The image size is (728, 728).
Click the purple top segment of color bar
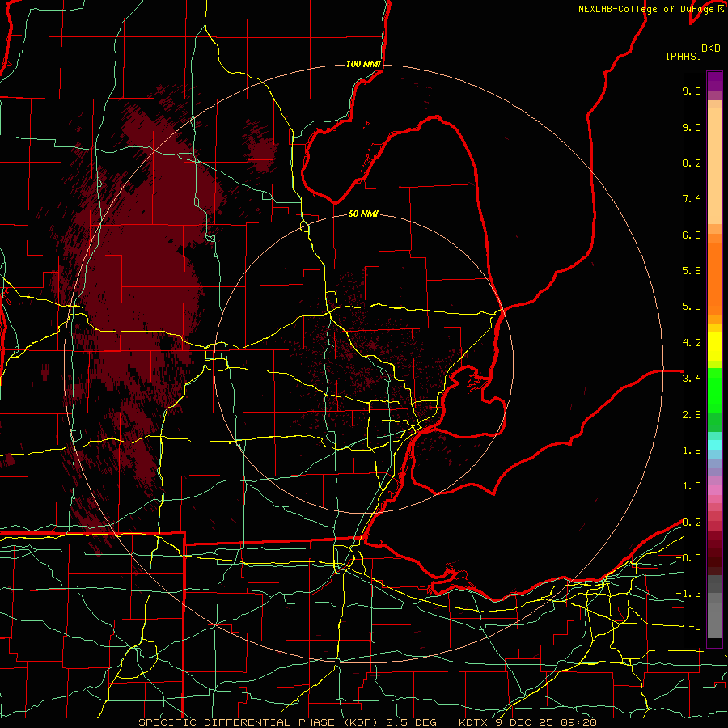pos(714,82)
